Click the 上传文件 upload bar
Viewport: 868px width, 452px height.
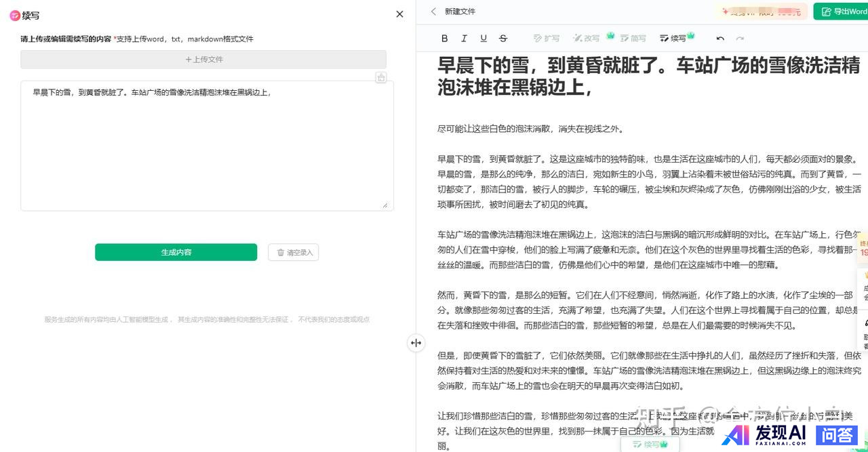(x=203, y=60)
